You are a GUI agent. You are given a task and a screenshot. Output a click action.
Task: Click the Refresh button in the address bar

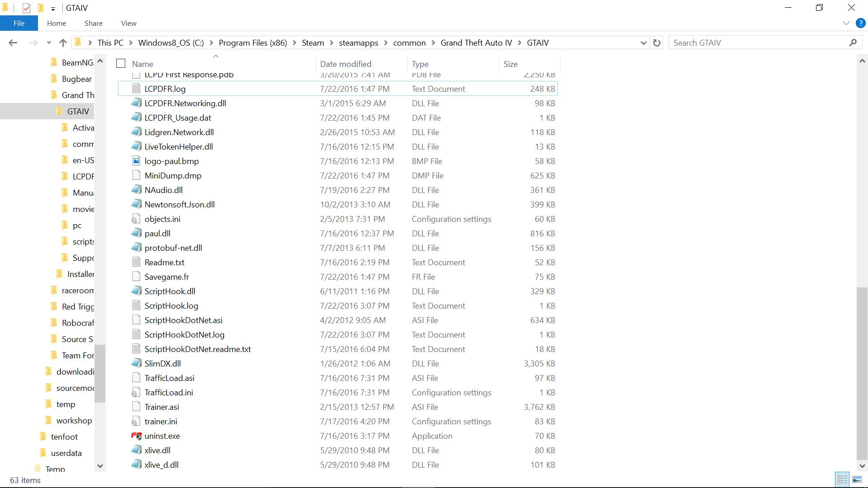(657, 43)
